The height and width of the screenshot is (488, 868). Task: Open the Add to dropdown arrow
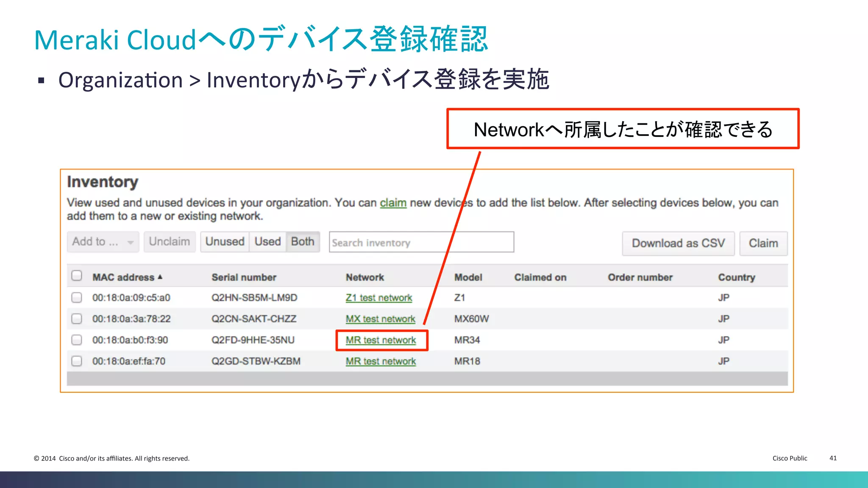point(130,242)
